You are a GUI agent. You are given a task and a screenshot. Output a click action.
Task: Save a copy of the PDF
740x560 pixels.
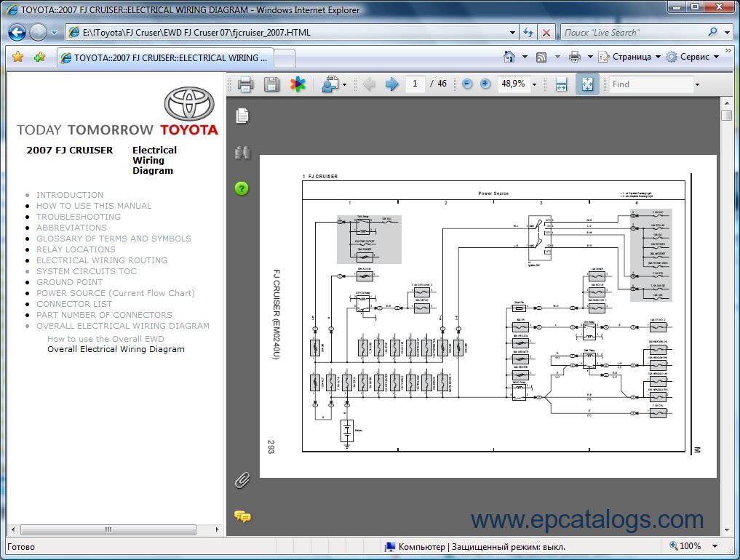coord(271,84)
